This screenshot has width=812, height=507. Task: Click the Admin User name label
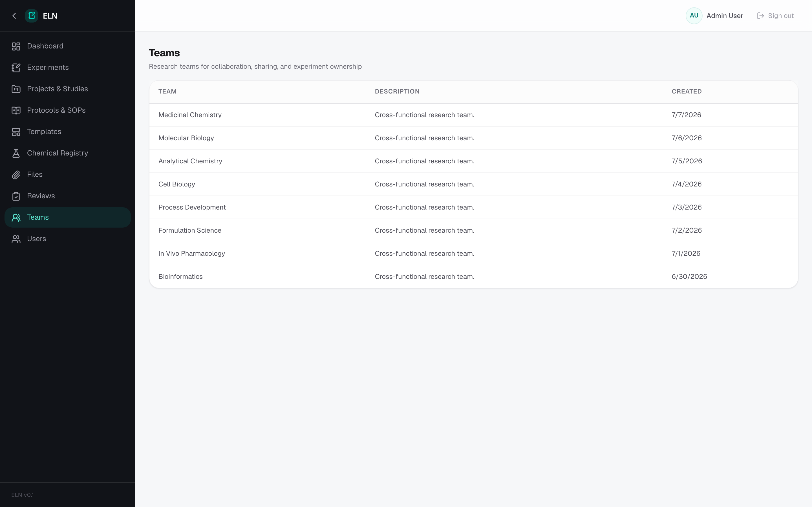pos(724,16)
